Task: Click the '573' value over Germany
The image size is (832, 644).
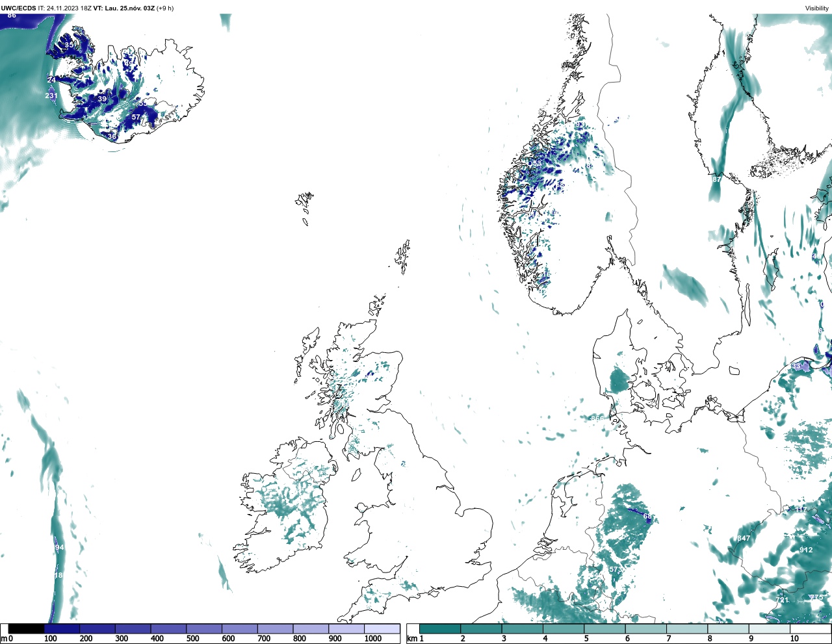Action: 616,569
